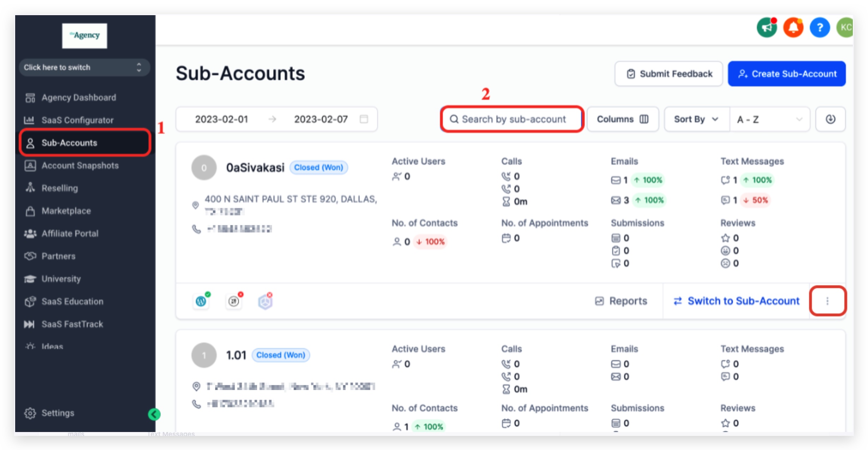Click the WordPress icon for 0aSivakasi
Image resolution: width=868 pixels, height=450 pixels.
201,301
